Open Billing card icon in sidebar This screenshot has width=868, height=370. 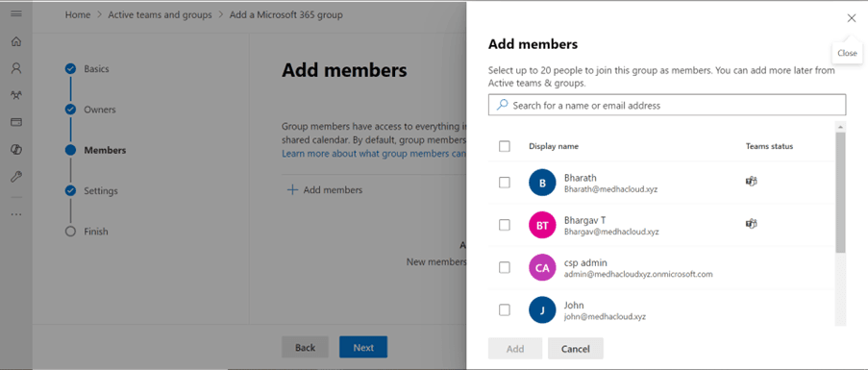point(16,122)
